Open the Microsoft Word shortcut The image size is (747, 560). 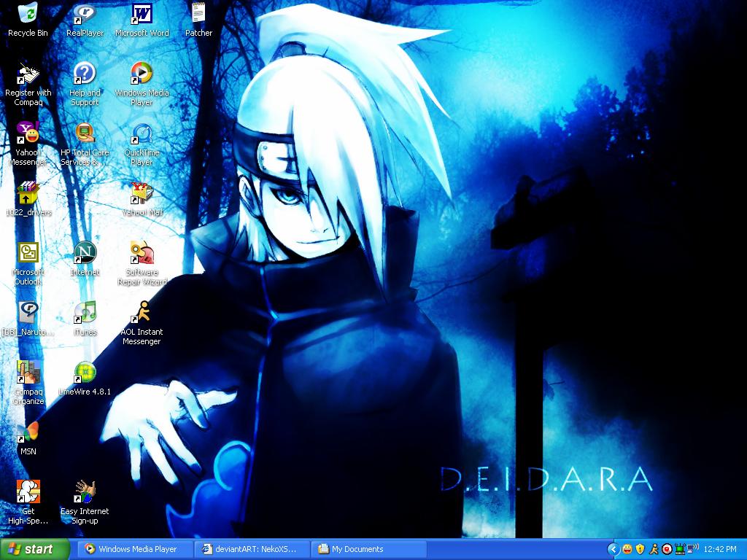click(142, 20)
